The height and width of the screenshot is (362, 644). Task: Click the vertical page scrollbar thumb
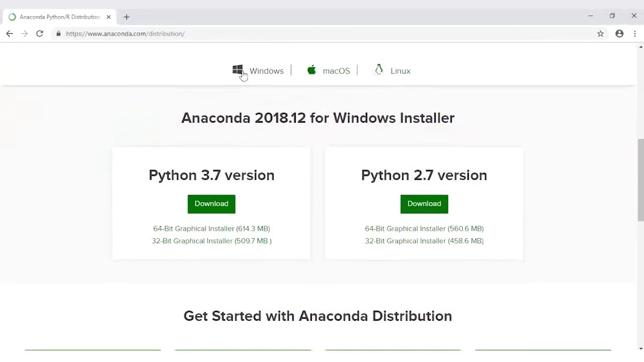click(640, 180)
